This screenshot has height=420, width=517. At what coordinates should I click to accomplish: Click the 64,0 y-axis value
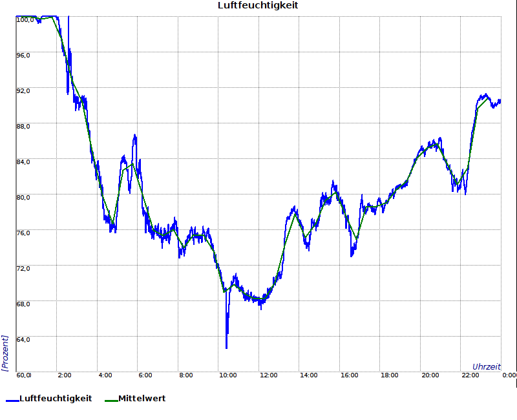pyautogui.click(x=23, y=340)
